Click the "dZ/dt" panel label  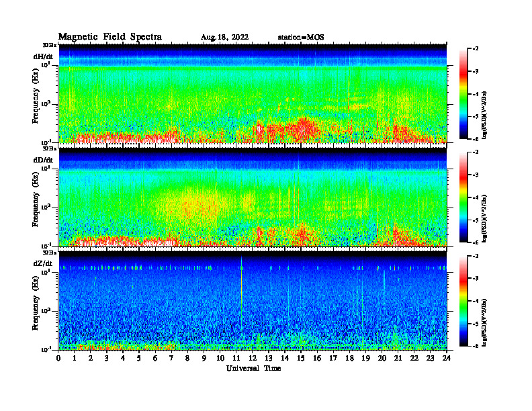tap(43, 263)
